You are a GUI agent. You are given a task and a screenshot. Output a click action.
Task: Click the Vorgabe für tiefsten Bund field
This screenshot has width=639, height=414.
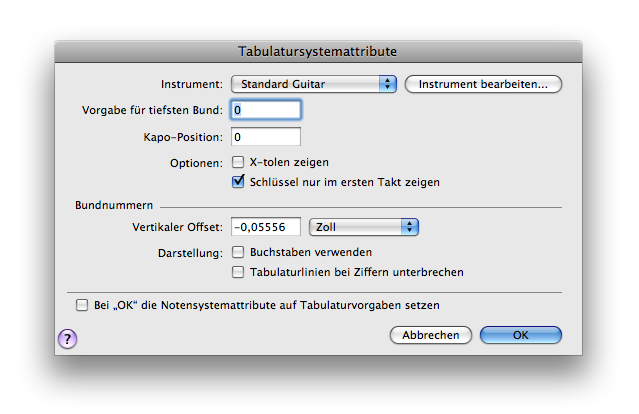(x=265, y=109)
